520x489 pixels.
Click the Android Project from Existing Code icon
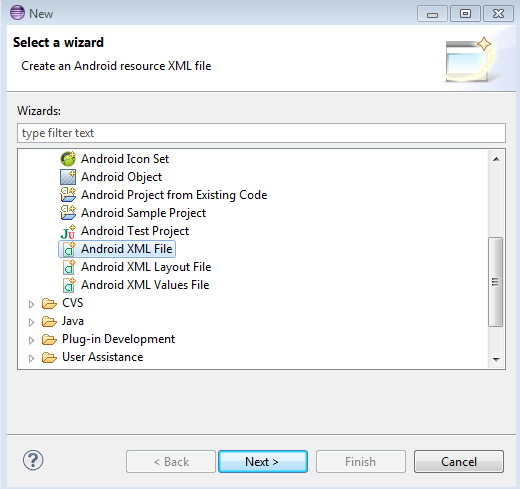coord(68,195)
